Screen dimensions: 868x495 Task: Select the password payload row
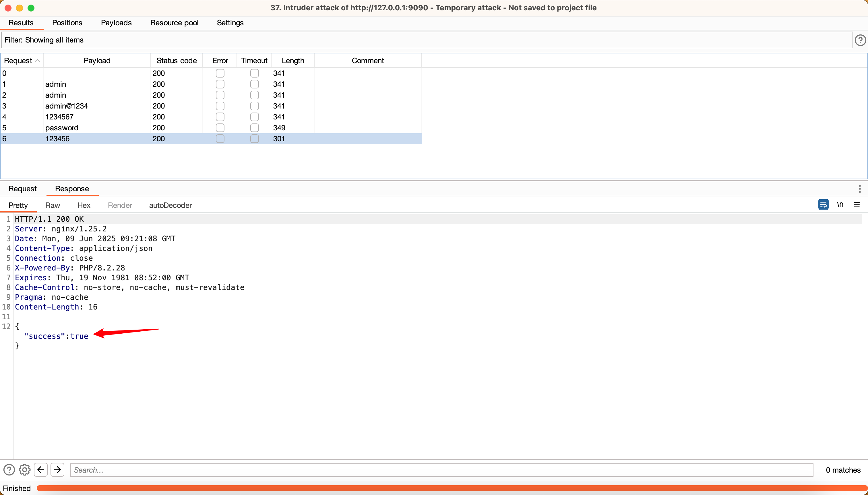211,128
